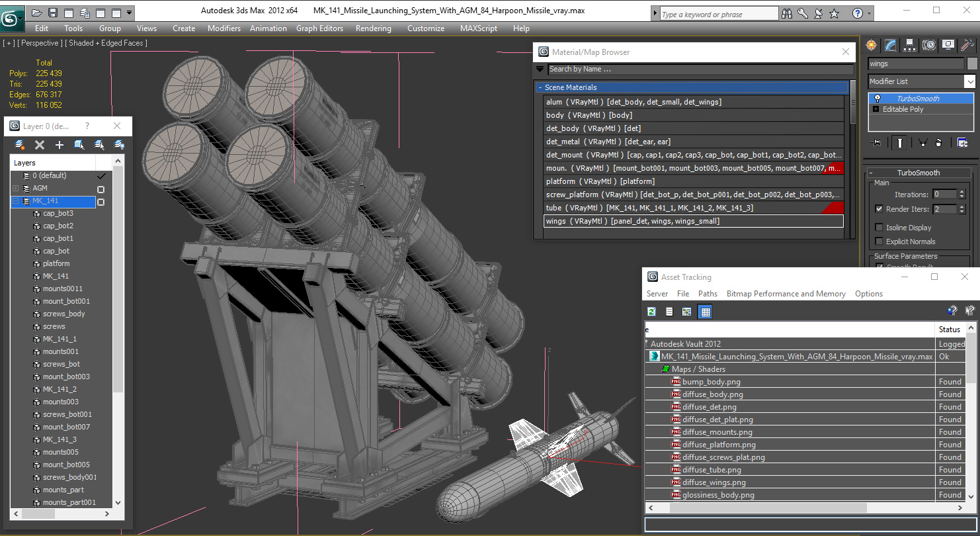The image size is (980, 536).
Task: Toggle AGM layer select box
Action: pyautogui.click(x=101, y=189)
